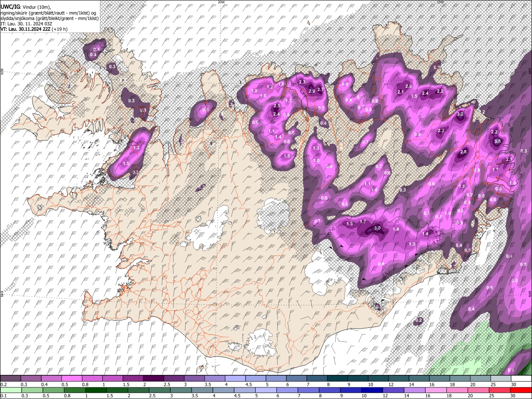Pick the white snow legend swatch at 30 mm
Screen dimensions: 532x399
tap(520, 379)
